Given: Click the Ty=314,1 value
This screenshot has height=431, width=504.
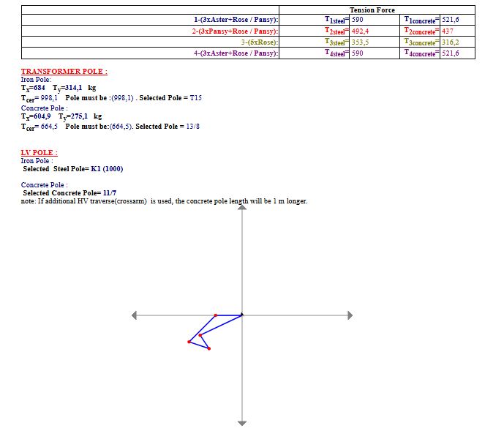Looking at the screenshot, I should point(67,88).
